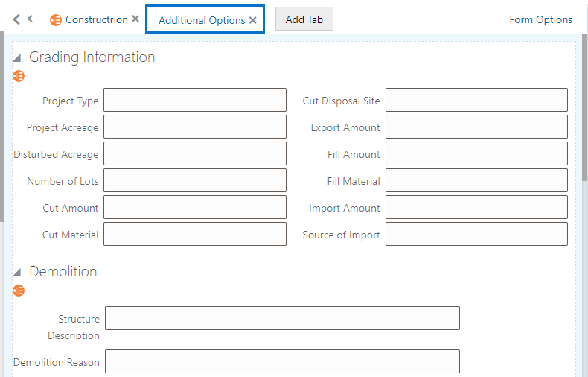Image resolution: width=588 pixels, height=377 pixels.
Task: Select the Additional Options tab
Action: [202, 20]
